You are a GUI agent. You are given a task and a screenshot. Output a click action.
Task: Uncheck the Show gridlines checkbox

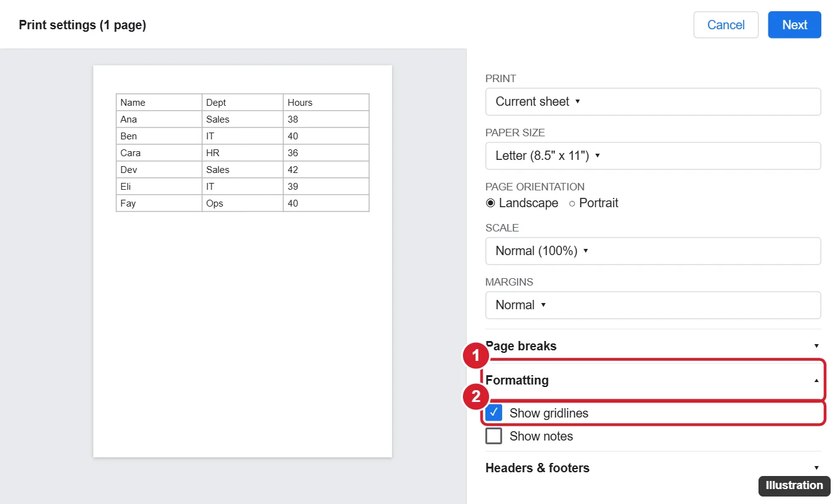[x=494, y=413]
